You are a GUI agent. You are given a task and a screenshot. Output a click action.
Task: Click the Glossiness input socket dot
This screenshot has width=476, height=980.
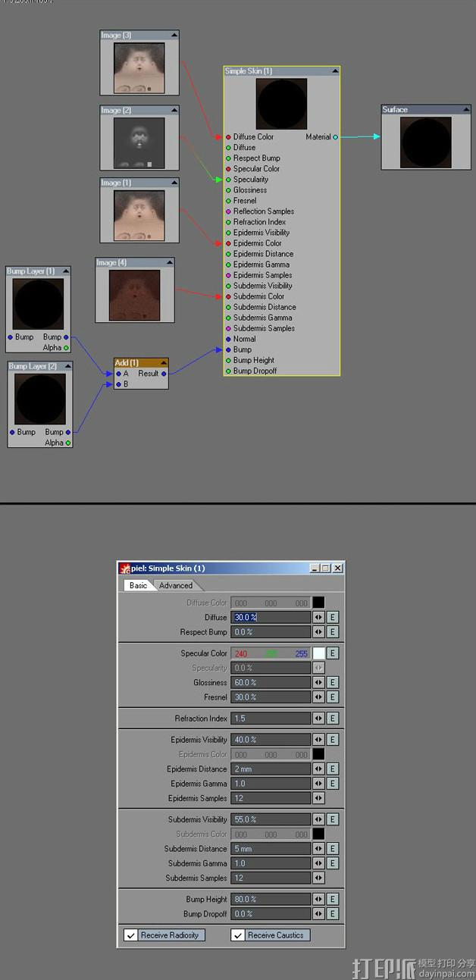pyautogui.click(x=228, y=190)
